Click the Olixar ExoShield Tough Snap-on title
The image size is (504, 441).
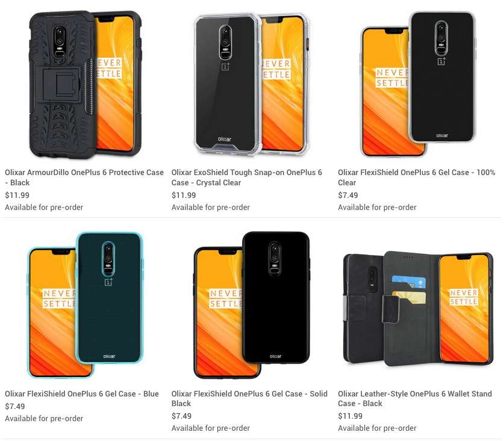[246, 177]
